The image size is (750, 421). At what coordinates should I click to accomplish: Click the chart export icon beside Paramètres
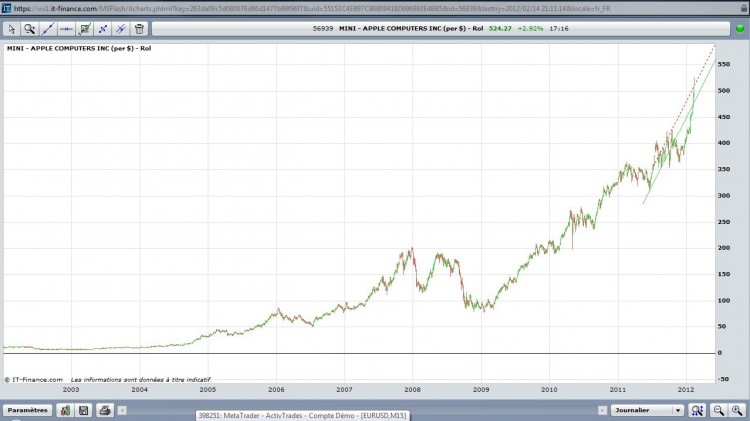tap(65, 410)
